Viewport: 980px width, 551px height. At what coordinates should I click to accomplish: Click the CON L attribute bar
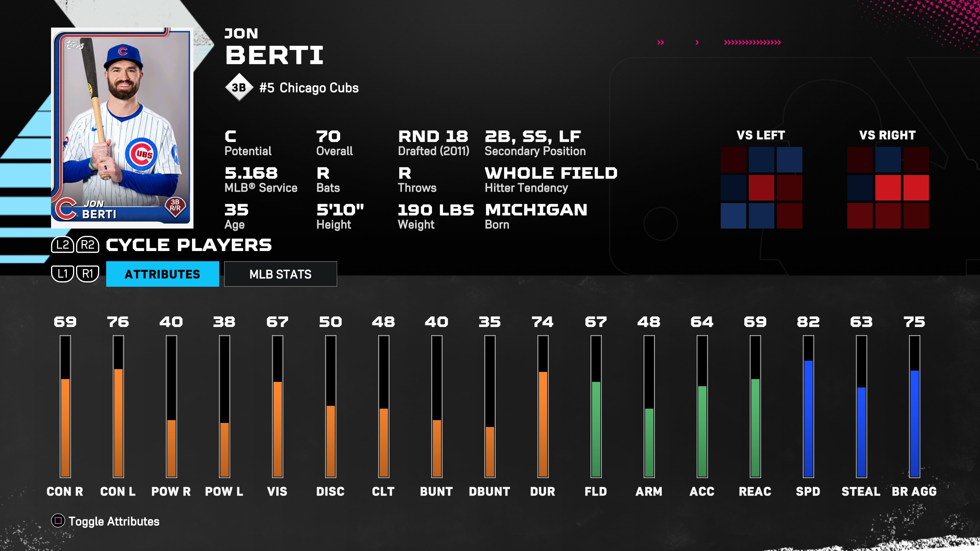(118, 422)
